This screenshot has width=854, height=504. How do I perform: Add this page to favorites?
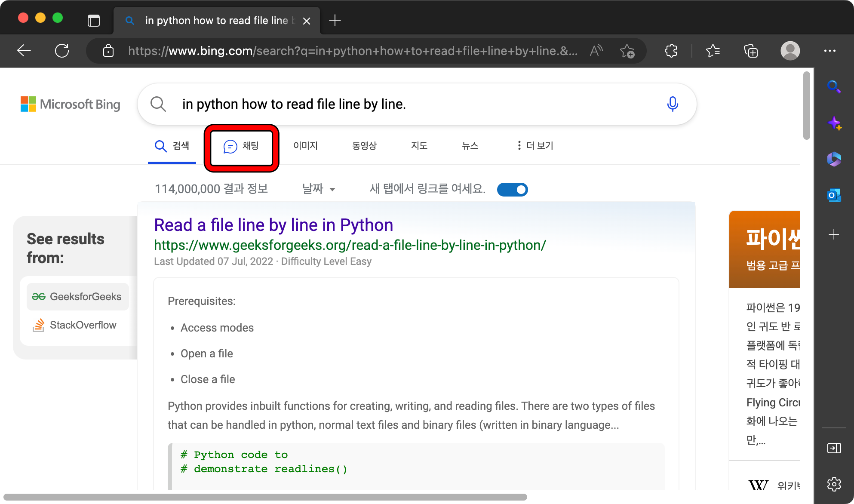pyautogui.click(x=627, y=51)
